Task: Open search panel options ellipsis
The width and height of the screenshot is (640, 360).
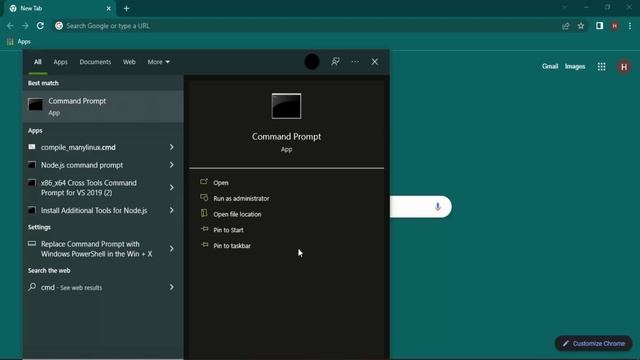Action: point(355,62)
